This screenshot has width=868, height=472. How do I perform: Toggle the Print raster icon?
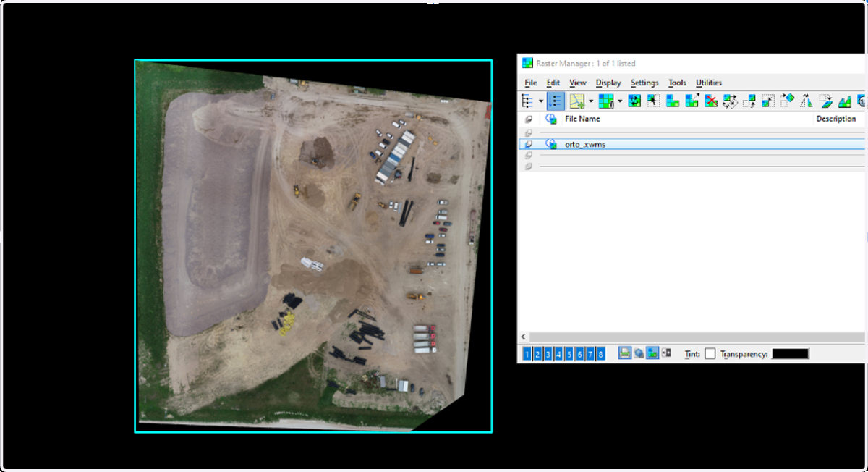click(625, 353)
